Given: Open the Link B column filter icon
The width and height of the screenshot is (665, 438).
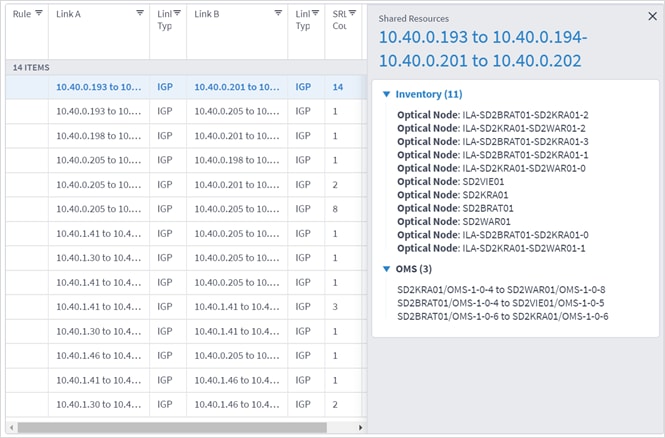Looking at the screenshot, I should point(278,13).
